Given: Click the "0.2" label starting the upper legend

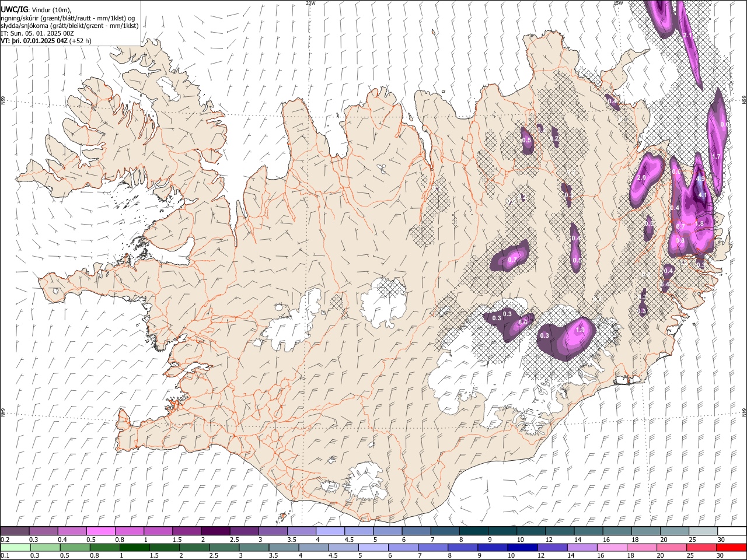Looking at the screenshot, I should click(x=5, y=540).
